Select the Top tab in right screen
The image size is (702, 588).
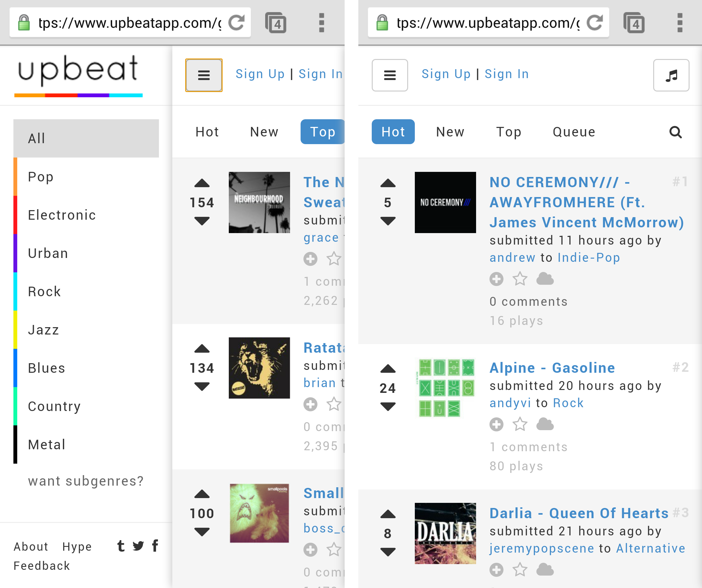click(508, 132)
